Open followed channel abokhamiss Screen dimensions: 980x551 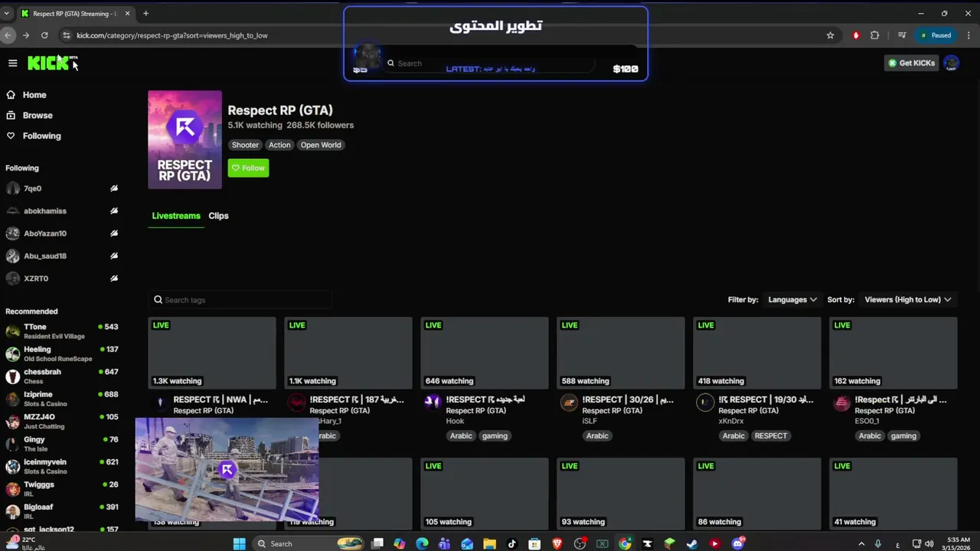[x=44, y=211]
